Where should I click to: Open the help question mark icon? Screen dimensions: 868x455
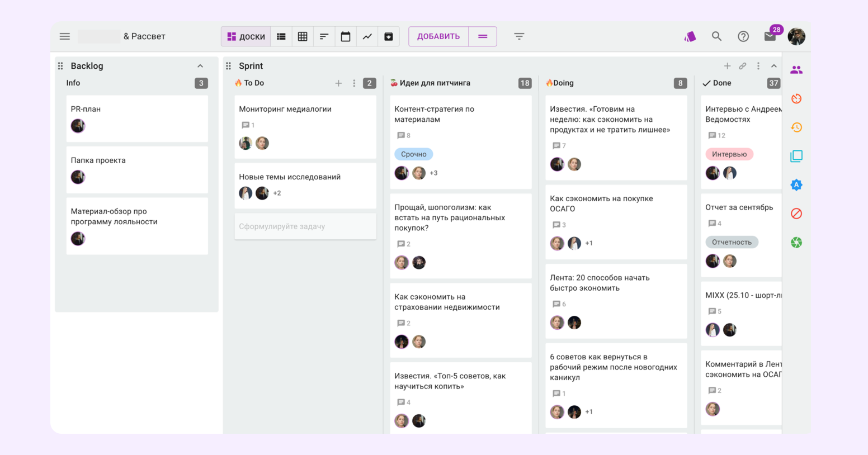pos(743,36)
